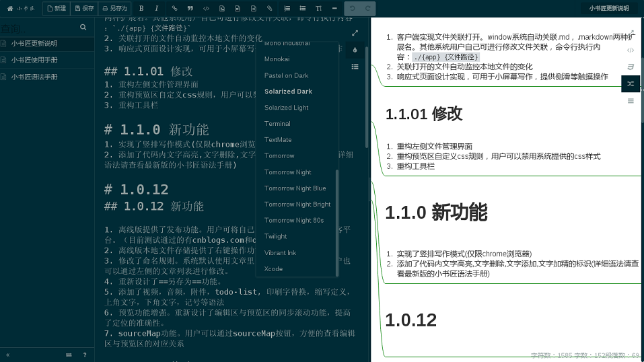Create a new document with 新建

(x=57, y=8)
